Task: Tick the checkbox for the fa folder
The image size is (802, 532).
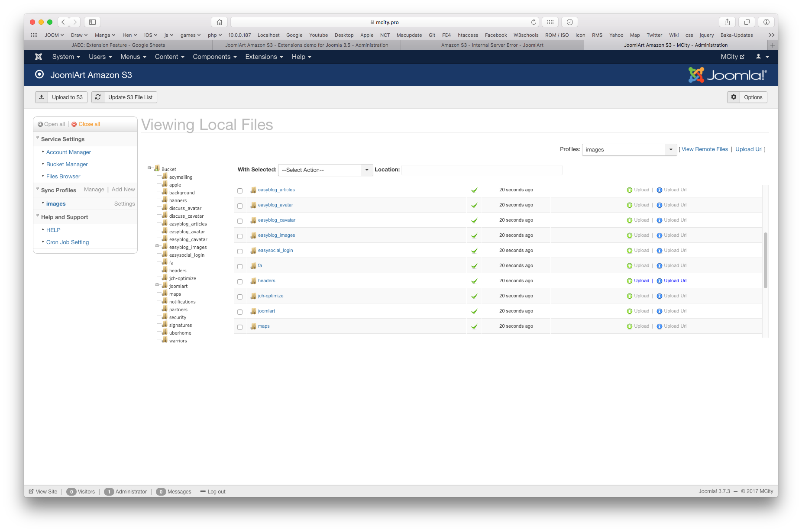Action: (x=240, y=267)
